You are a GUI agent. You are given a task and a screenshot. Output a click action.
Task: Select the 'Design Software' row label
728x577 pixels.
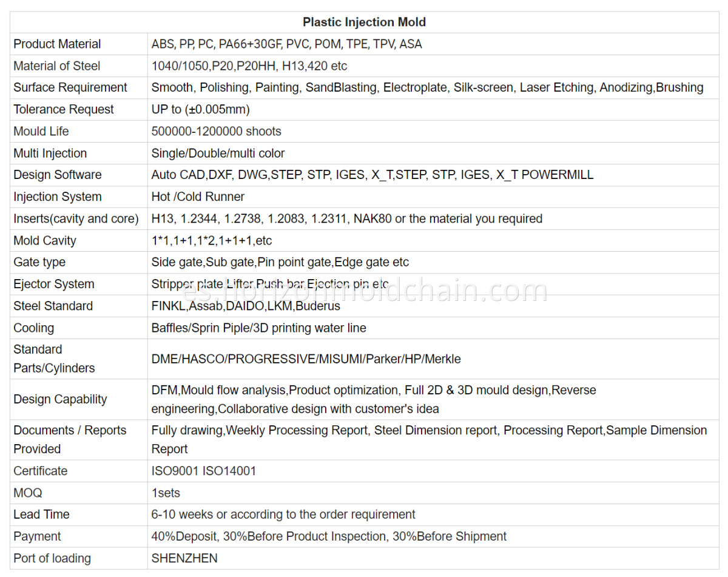point(58,175)
